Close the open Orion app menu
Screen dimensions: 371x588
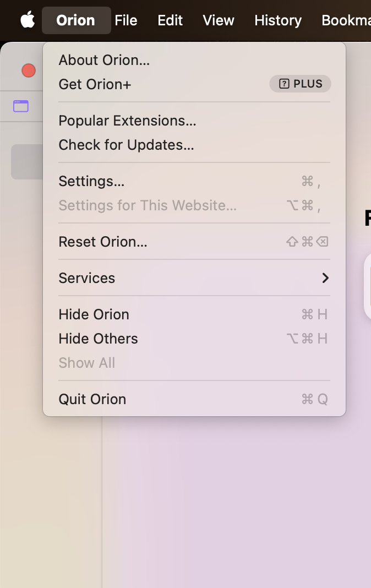[x=76, y=20]
